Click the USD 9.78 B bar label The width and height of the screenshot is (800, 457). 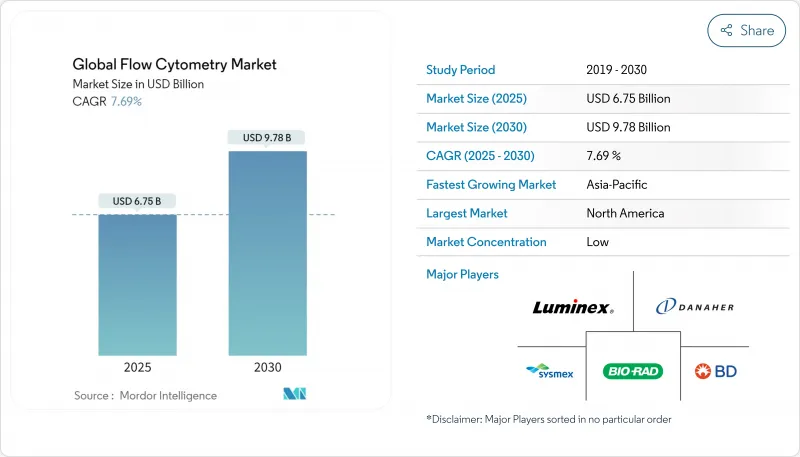point(267,137)
